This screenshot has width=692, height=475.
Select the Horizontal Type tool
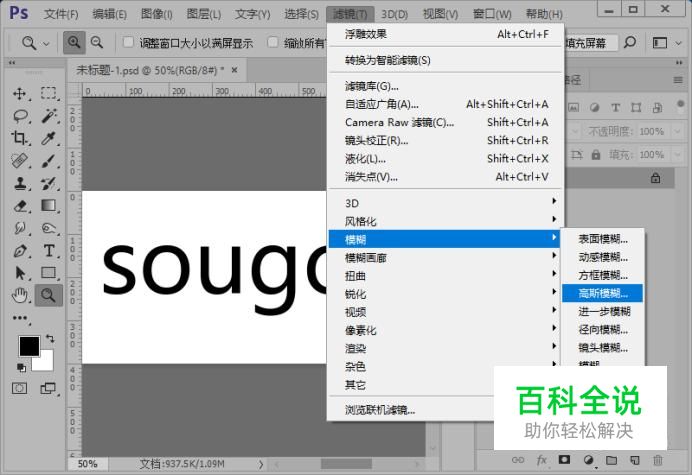[49, 251]
